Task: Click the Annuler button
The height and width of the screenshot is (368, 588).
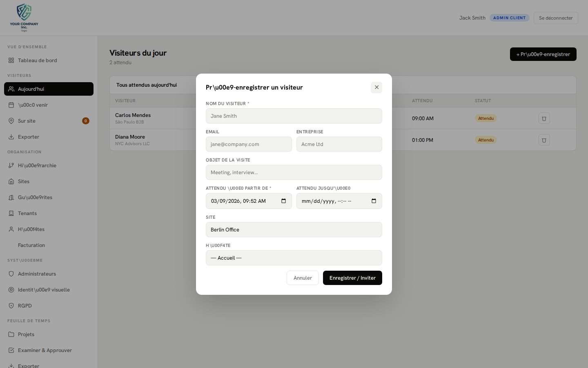Action: [x=303, y=278]
